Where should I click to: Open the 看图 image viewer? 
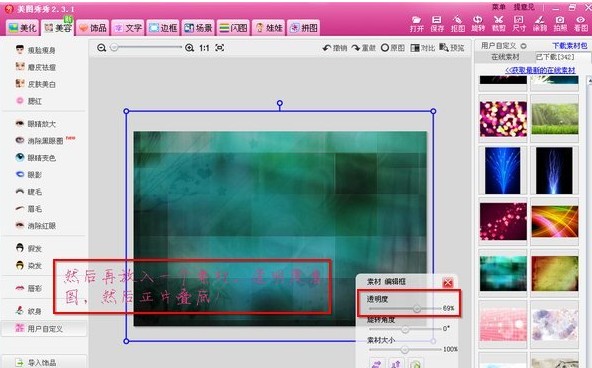(581, 24)
